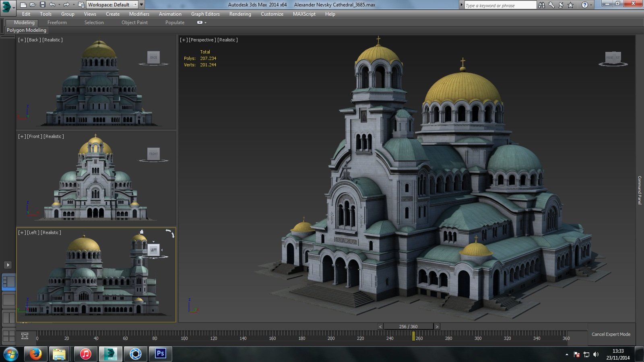The width and height of the screenshot is (644, 362).
Task: Click ViewCube home icon in Left viewport
Action: coord(142,232)
